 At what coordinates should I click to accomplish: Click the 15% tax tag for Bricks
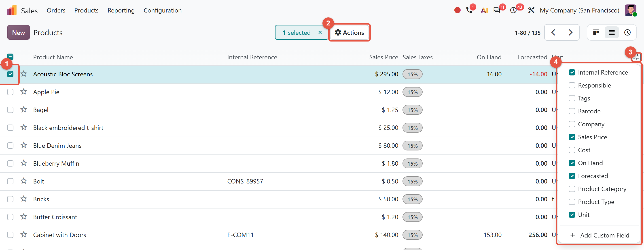point(412,199)
